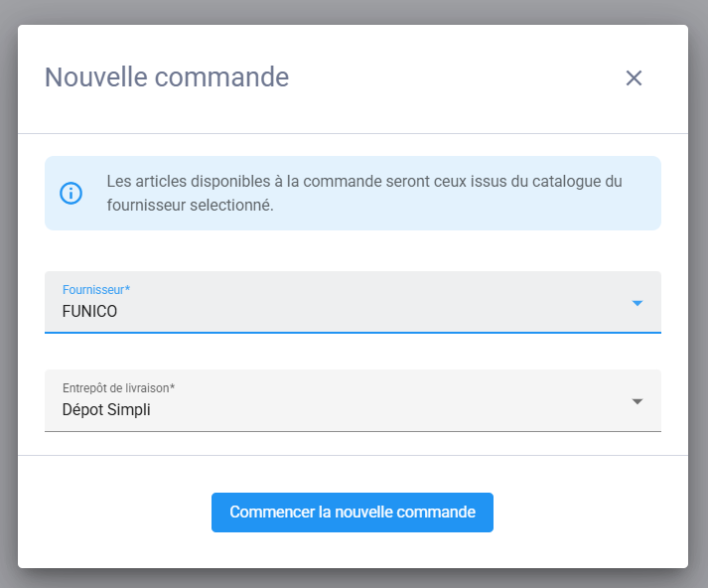708x588 pixels.
Task: Click the Entrepôt de livraison* field label
Action: (x=118, y=387)
